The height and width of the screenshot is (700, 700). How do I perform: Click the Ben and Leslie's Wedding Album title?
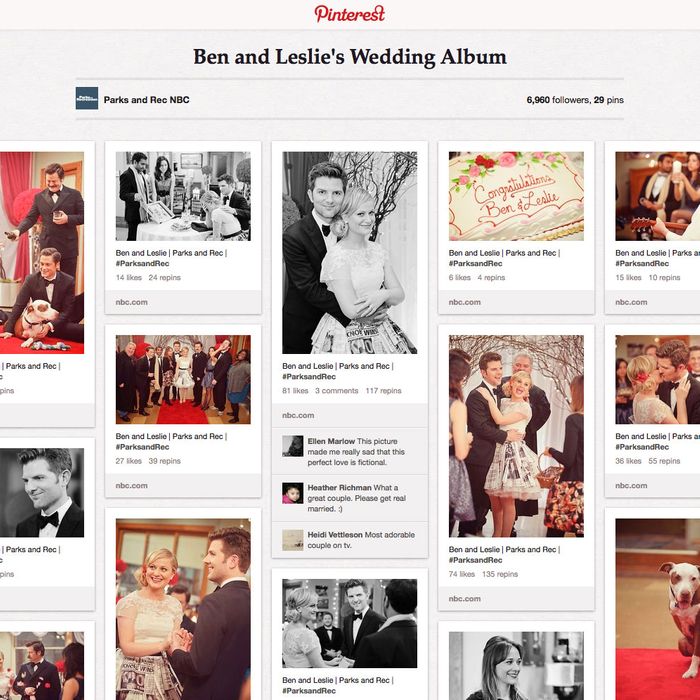click(x=350, y=57)
